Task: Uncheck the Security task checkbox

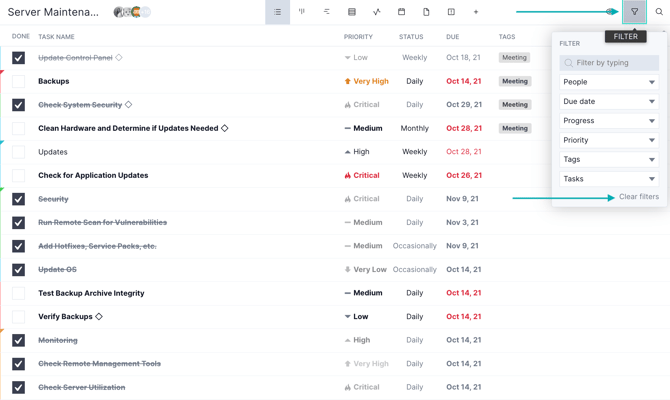Action: coord(18,199)
